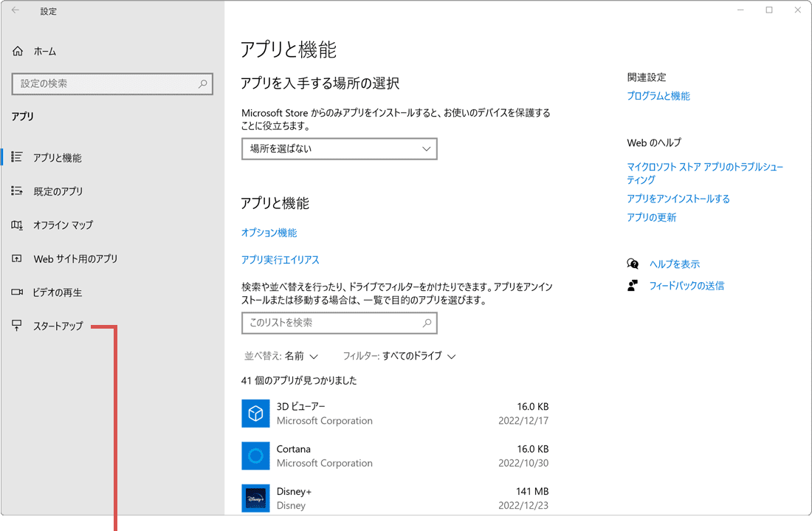812x531 pixels.
Task: Click the Web サイト用のアプリ icon
Action: [17, 258]
